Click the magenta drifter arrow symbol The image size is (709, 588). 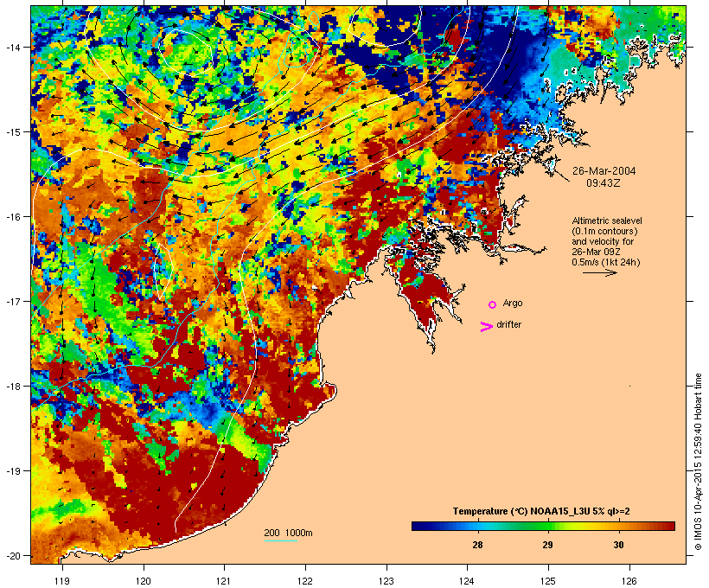[486, 327]
